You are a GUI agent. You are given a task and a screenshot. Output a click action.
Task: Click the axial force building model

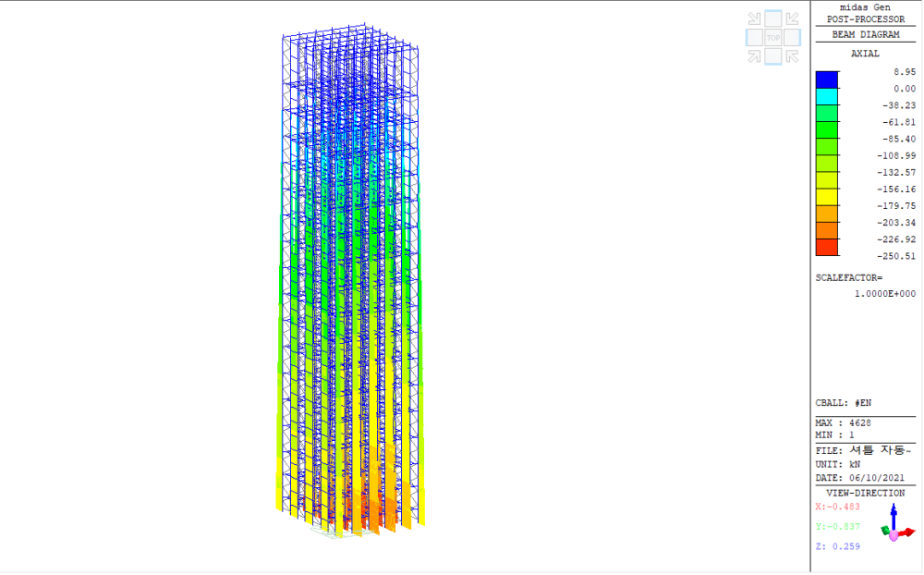click(350, 281)
